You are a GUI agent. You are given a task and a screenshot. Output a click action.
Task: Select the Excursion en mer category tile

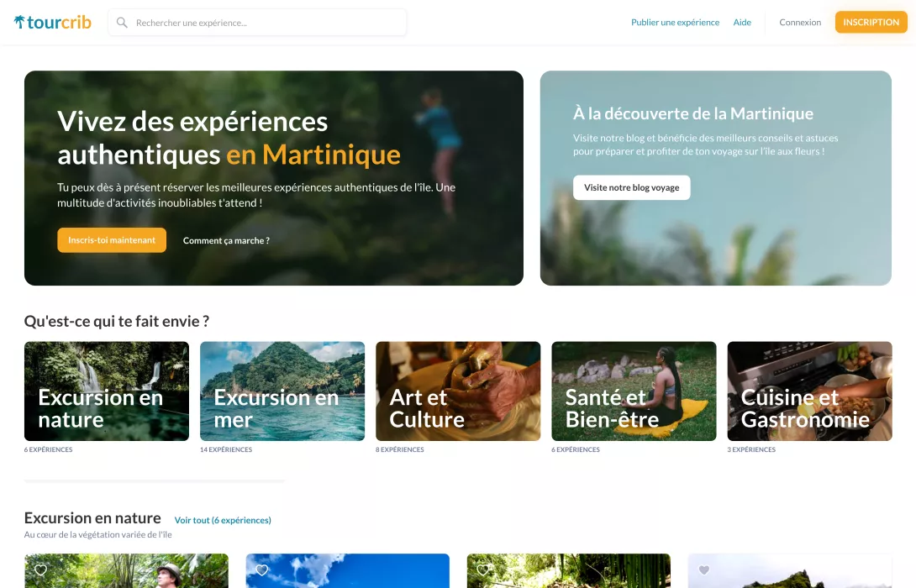click(282, 391)
